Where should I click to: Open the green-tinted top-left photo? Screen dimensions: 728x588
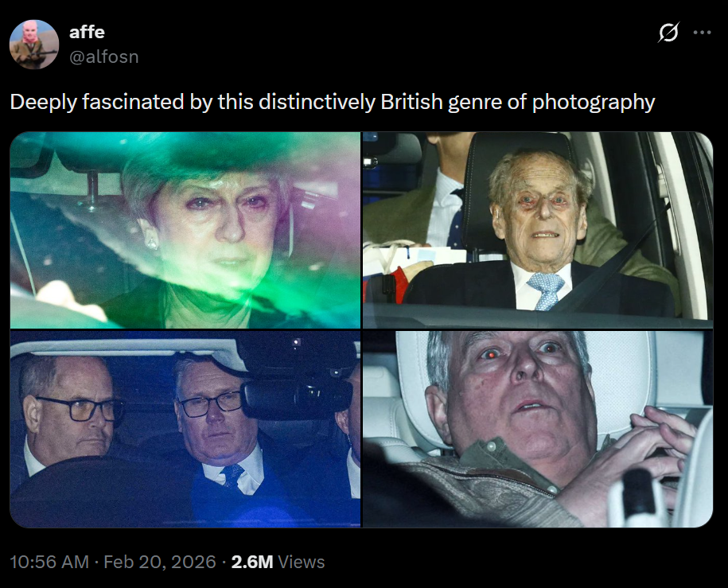(185, 231)
